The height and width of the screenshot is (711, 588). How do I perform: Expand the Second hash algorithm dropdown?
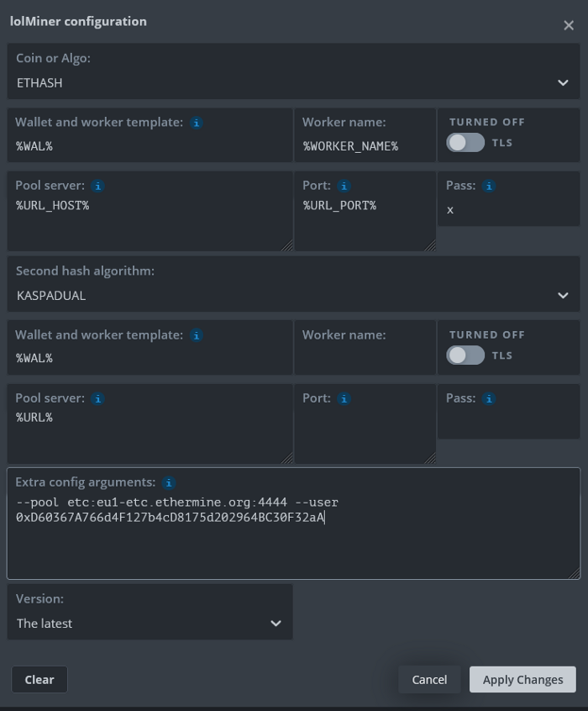click(x=293, y=295)
